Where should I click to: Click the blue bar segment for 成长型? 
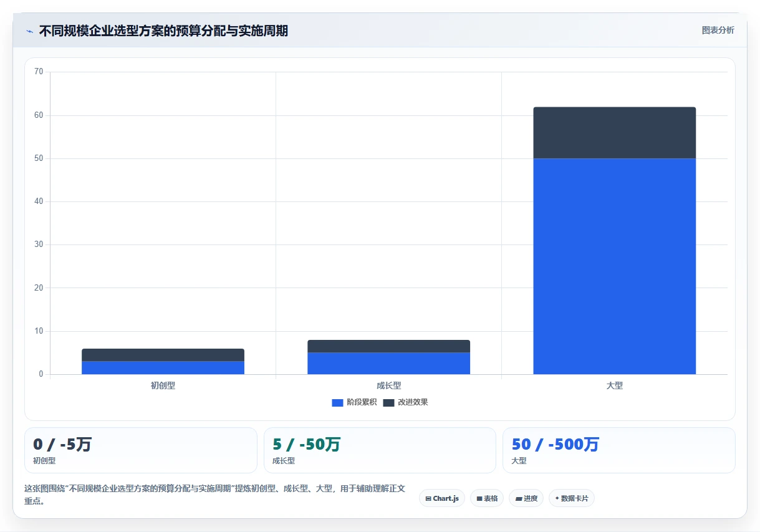[x=388, y=364]
